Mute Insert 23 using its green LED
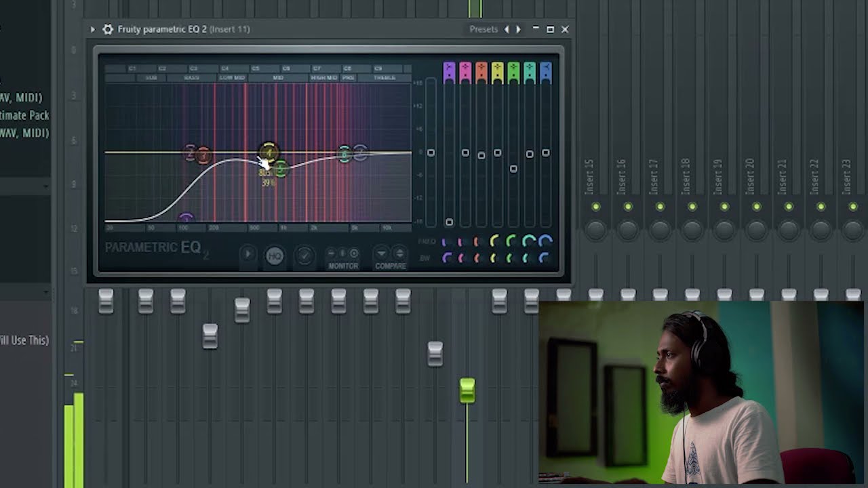 [x=853, y=207]
